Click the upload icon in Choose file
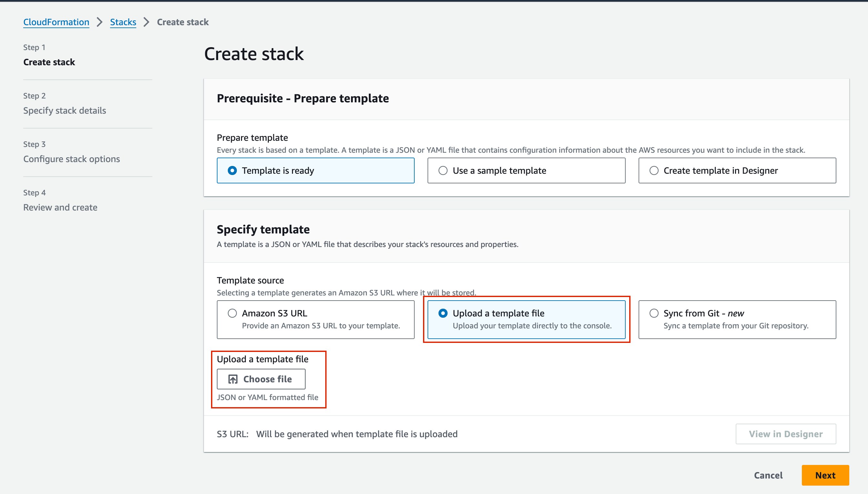The image size is (868, 494). (x=233, y=379)
